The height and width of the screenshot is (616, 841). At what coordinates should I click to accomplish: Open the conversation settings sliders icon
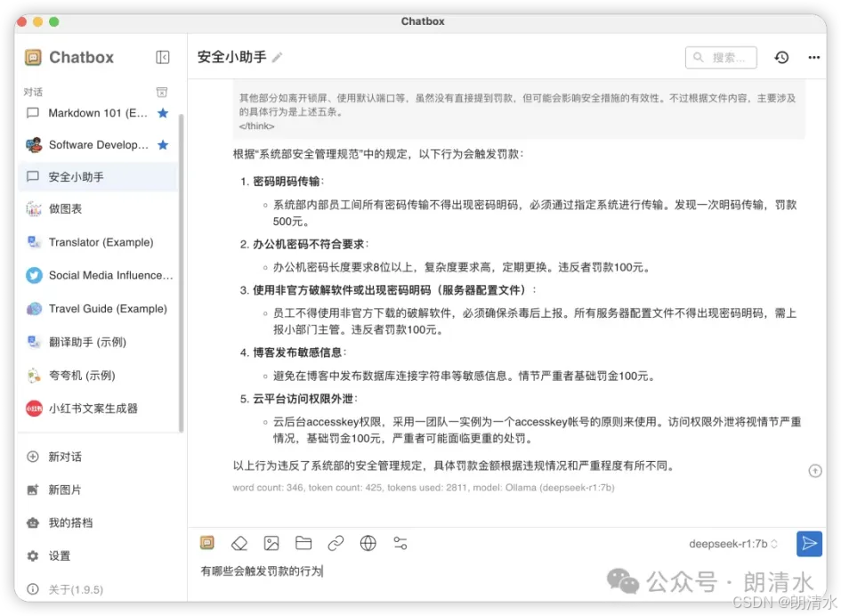pos(400,543)
